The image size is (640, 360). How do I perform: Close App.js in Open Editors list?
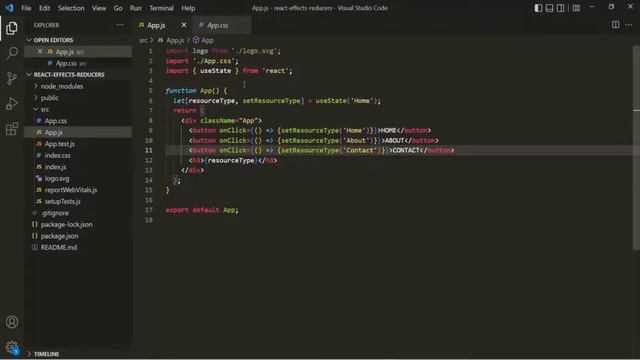pyautogui.click(x=40, y=51)
